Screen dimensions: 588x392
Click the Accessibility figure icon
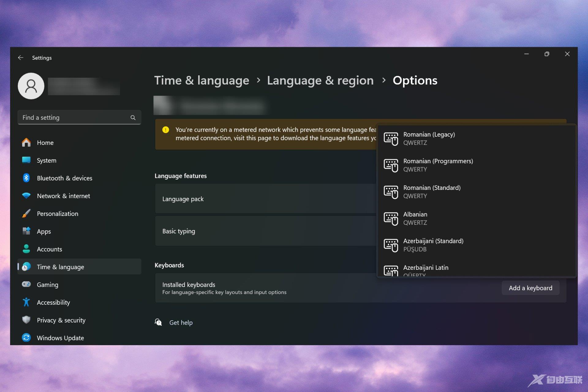pyautogui.click(x=26, y=302)
